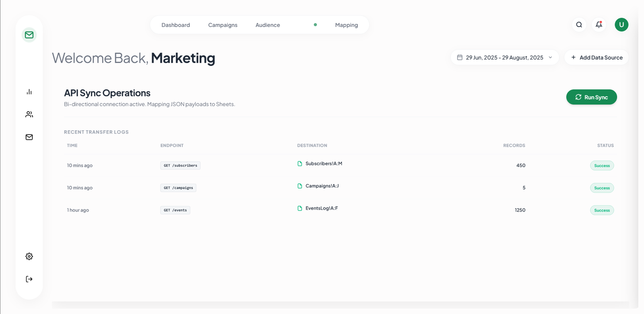
Task: Click Success badge in campaigns row
Action: [x=602, y=188]
